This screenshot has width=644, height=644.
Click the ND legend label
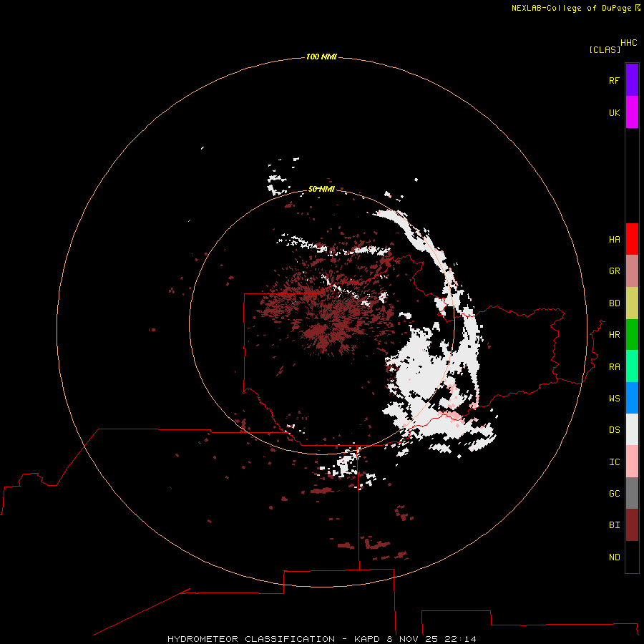[x=614, y=557]
